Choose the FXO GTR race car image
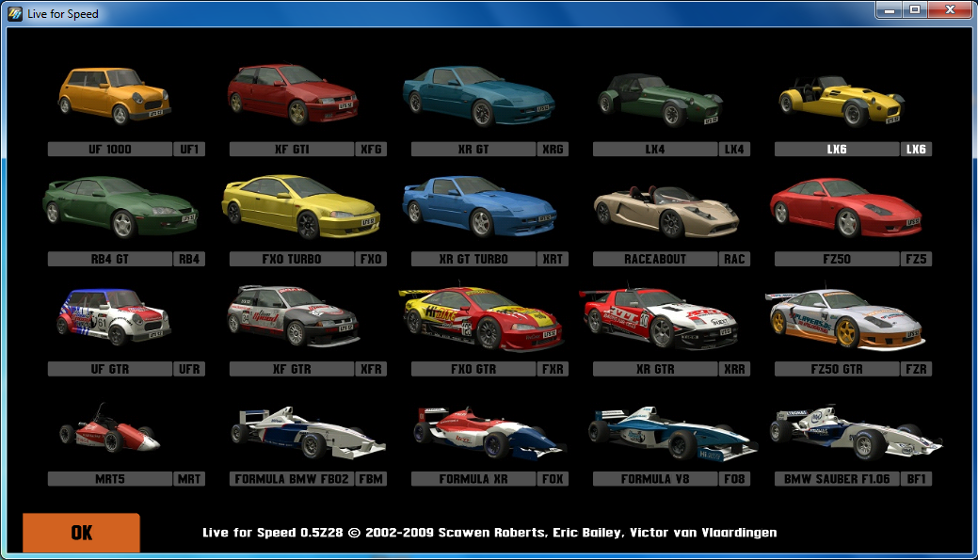The height and width of the screenshot is (560, 978). (x=480, y=318)
